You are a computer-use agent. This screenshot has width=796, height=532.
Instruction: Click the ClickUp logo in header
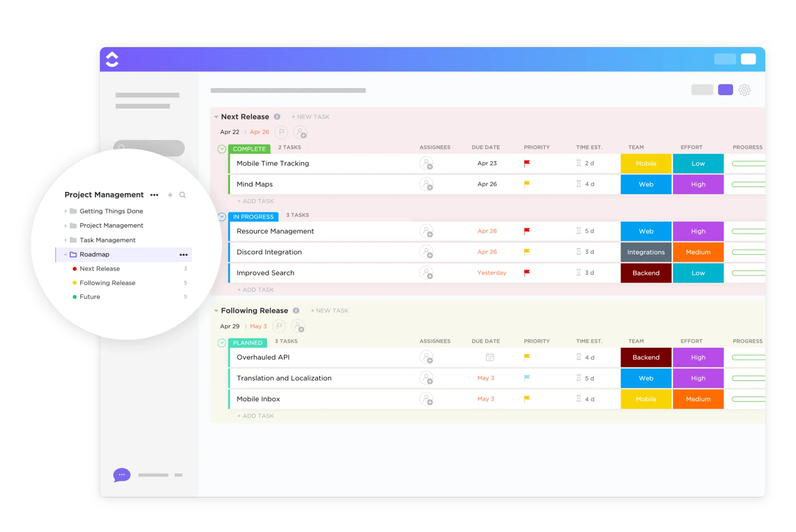click(x=112, y=59)
